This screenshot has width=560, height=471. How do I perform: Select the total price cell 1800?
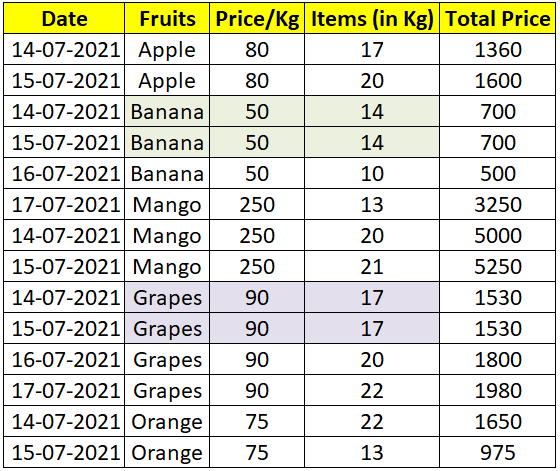[498, 360]
